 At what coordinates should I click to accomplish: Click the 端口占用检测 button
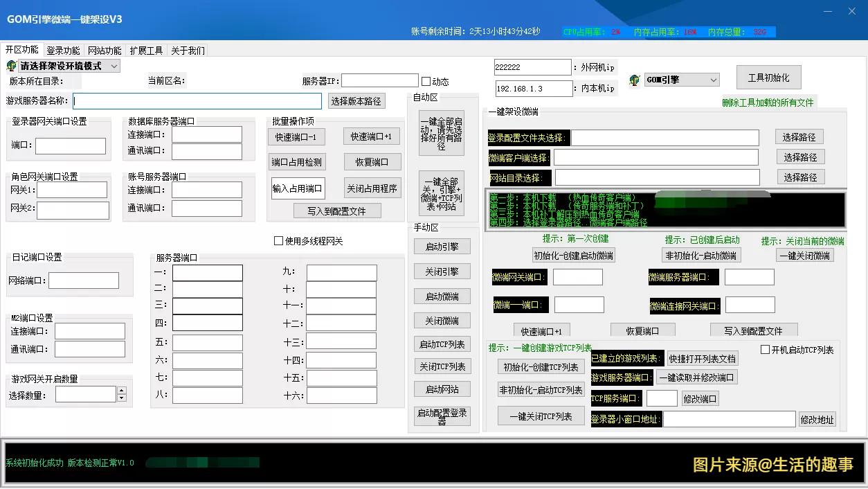pyautogui.click(x=297, y=161)
